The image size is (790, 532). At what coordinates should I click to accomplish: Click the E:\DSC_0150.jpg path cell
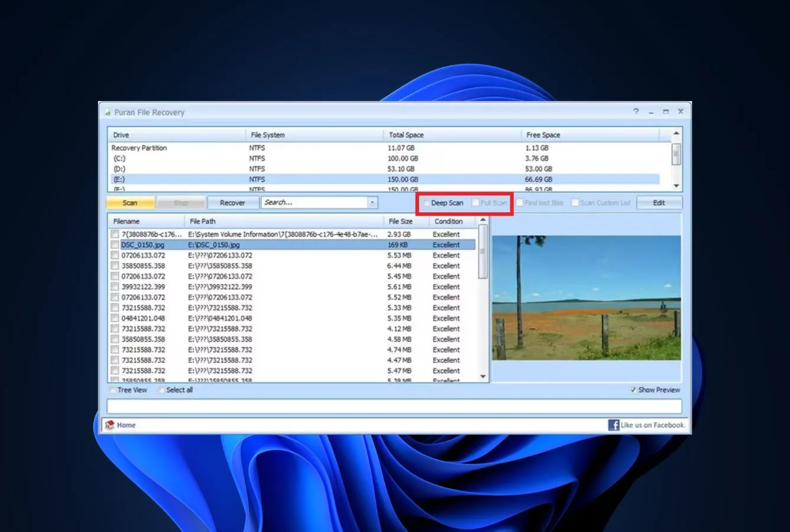pos(214,245)
